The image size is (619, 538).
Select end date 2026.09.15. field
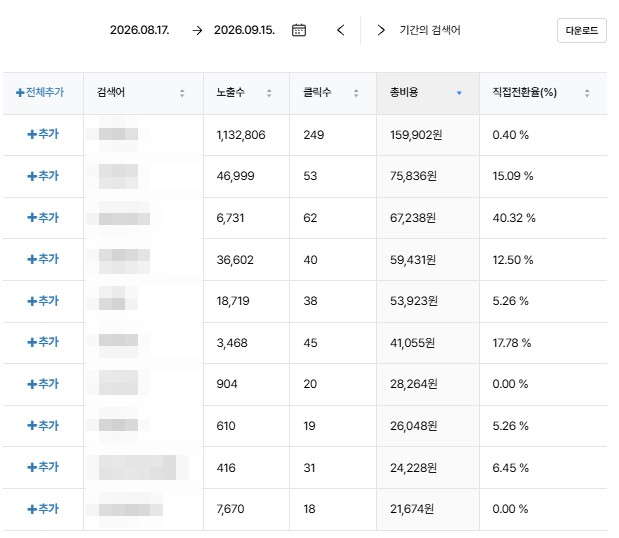(244, 30)
